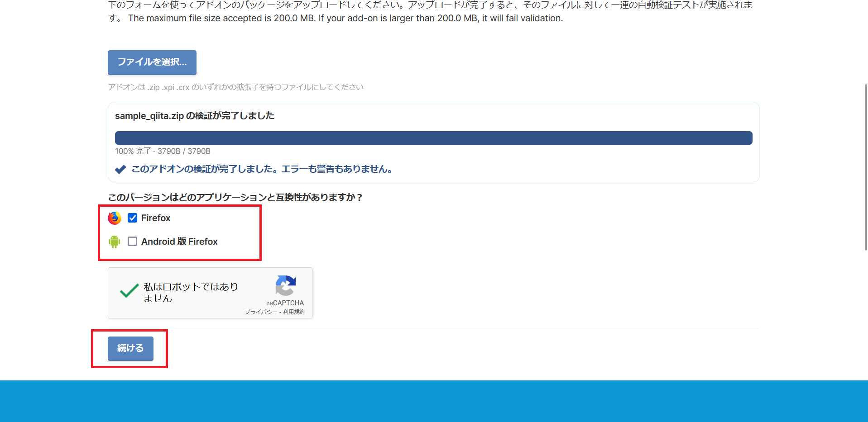Click the ファイルを選択... upload button
868x422 pixels.
coord(152,62)
